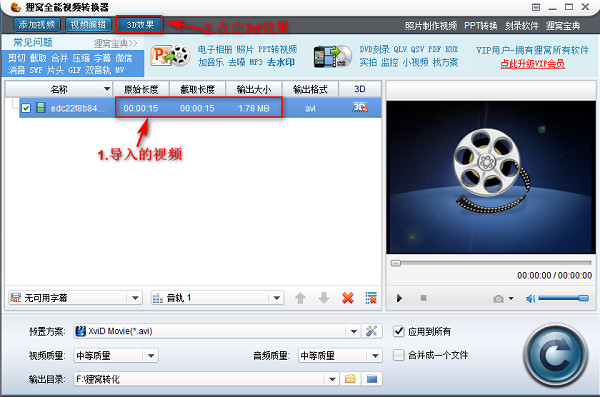
Task: Stop the preview playback
Action: [x=423, y=298]
